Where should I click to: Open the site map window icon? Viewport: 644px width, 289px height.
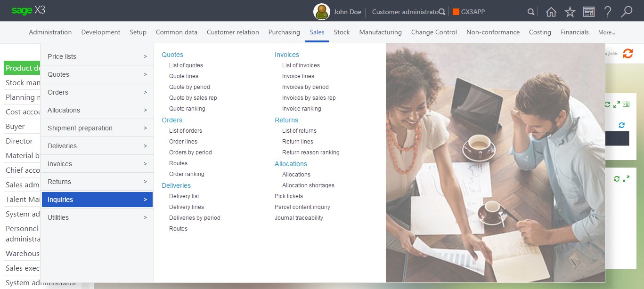[x=589, y=12]
